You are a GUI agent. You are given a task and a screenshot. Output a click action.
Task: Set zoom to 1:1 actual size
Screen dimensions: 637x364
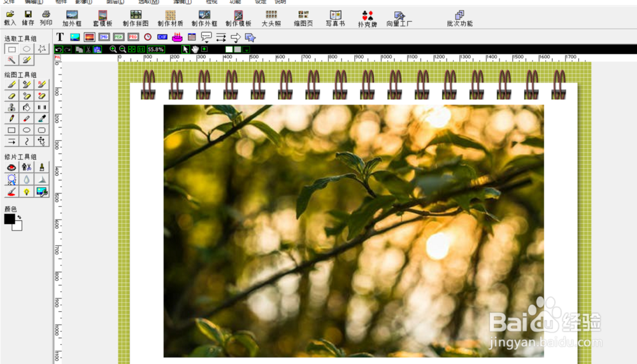[141, 50]
